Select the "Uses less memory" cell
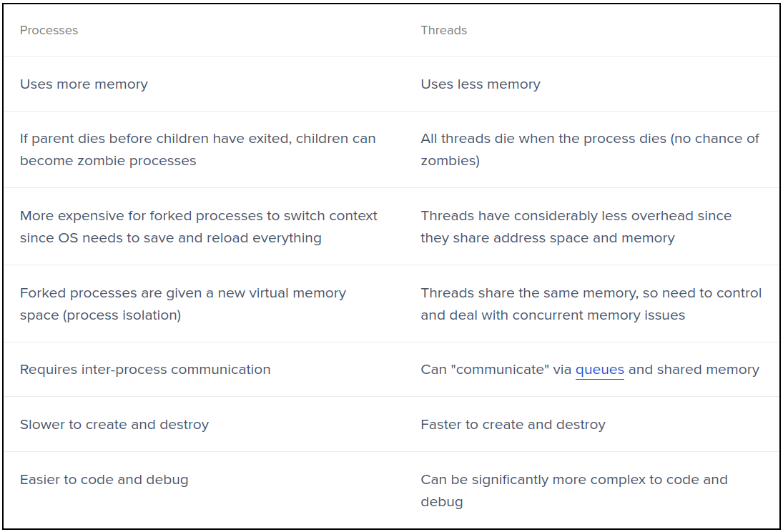 point(480,84)
